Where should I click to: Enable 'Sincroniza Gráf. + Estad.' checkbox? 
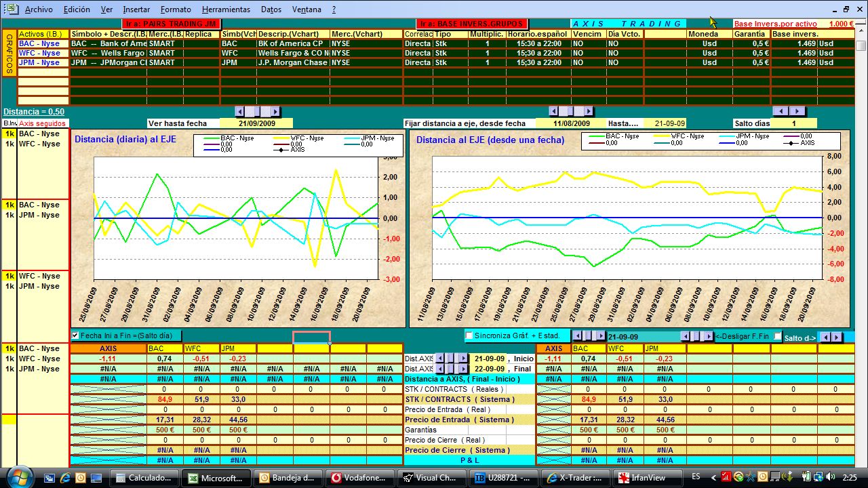coord(469,335)
